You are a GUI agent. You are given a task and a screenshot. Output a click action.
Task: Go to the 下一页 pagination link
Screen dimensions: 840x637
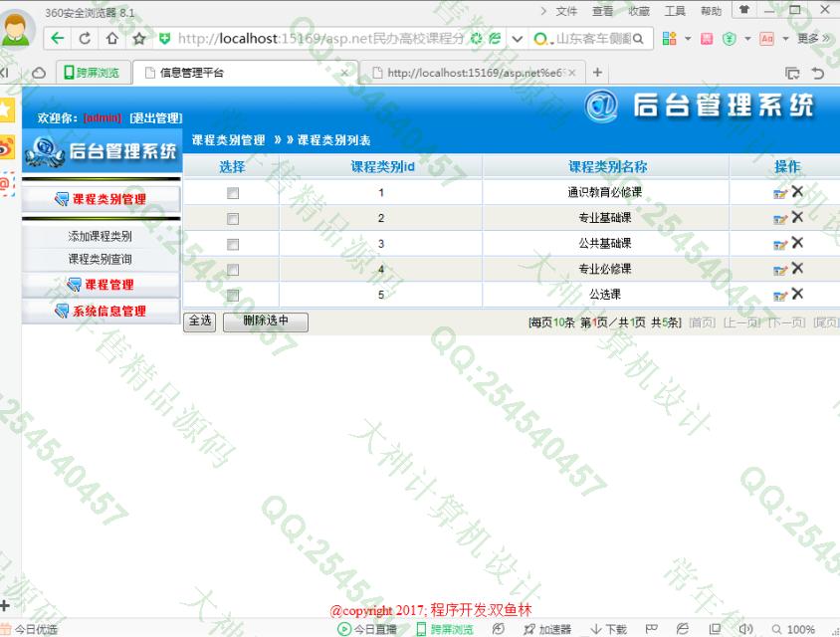(x=787, y=322)
